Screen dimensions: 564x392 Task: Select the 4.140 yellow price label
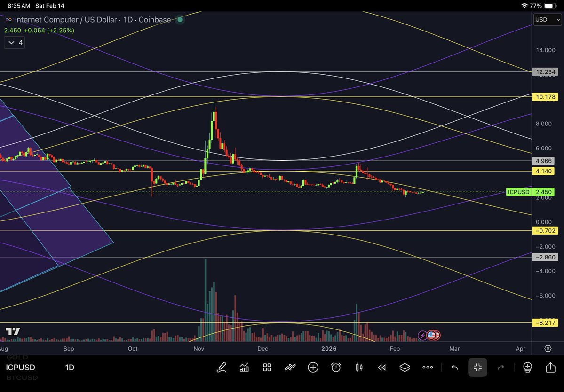tap(543, 171)
